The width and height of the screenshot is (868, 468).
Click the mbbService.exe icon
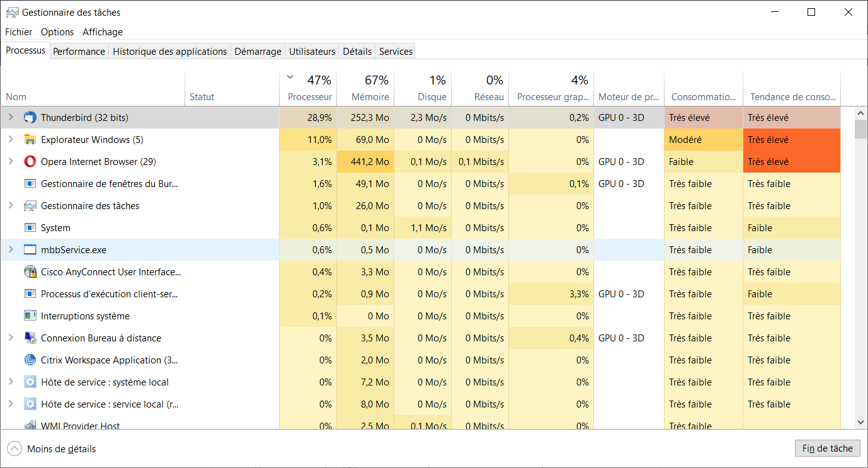point(30,250)
